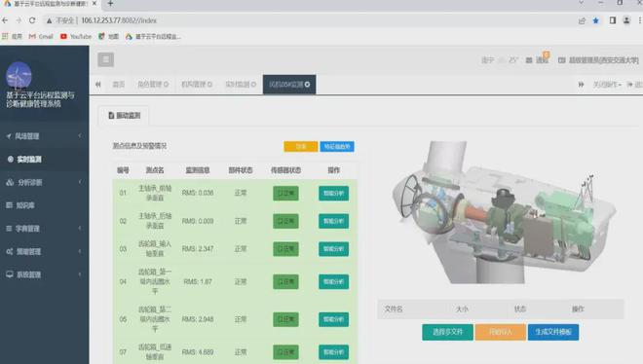The height and width of the screenshot is (364, 643).
Task: Click the 字典管理 sidebar icon
Action: click(x=9, y=229)
